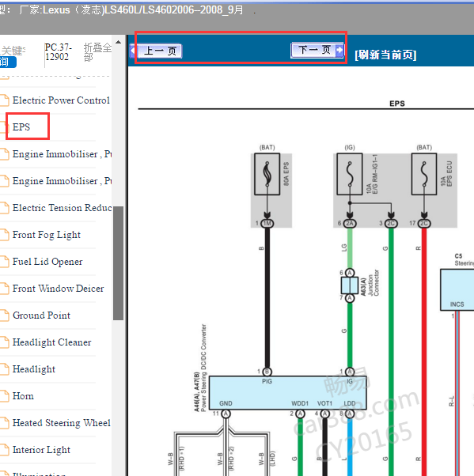
Task: Click 折叠全部 collapse all link
Action: tap(97, 52)
